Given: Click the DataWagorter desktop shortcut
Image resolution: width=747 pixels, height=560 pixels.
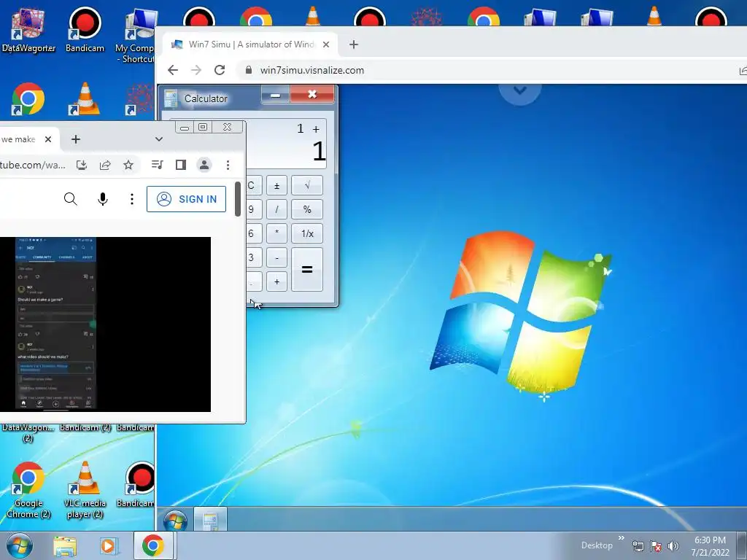Looking at the screenshot, I should 28,29.
